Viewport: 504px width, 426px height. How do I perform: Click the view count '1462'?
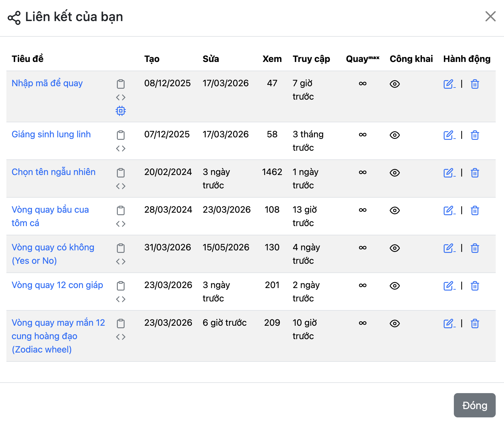point(272,172)
